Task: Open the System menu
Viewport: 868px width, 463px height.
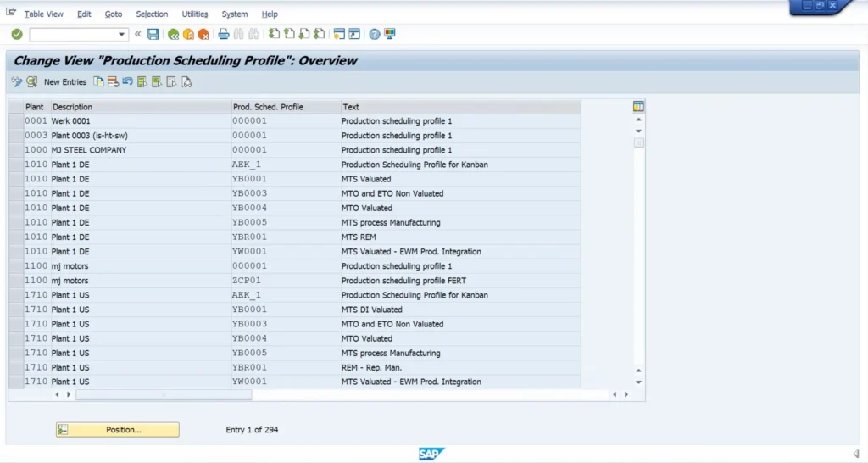Action: 235,14
